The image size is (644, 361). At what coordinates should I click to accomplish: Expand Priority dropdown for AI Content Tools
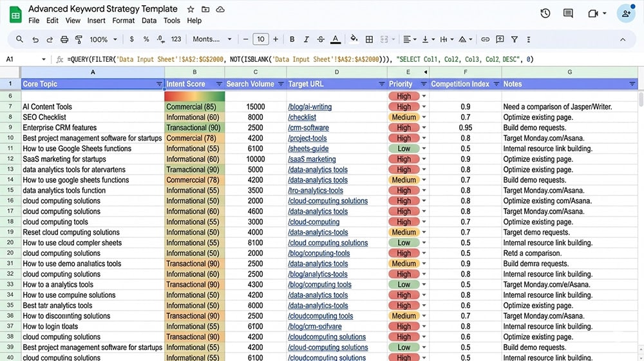pos(424,107)
